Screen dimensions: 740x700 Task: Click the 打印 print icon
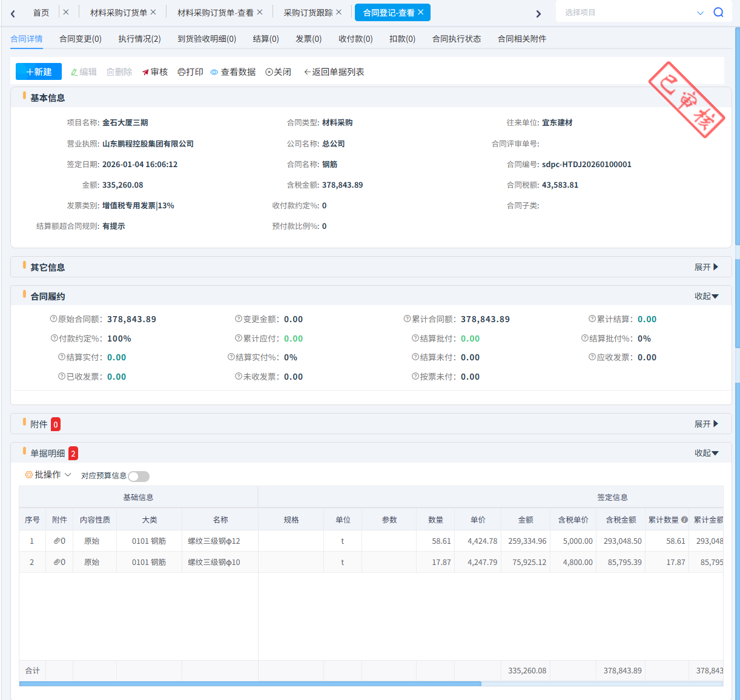click(181, 72)
